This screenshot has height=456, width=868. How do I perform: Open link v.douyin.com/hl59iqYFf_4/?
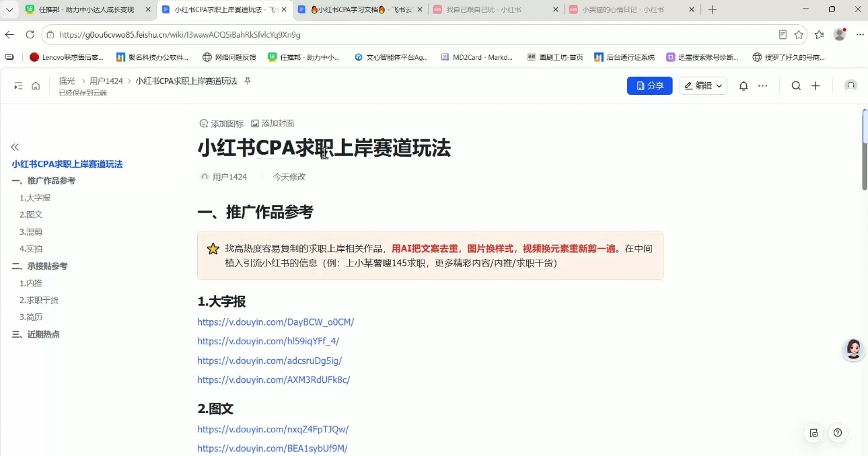point(268,341)
